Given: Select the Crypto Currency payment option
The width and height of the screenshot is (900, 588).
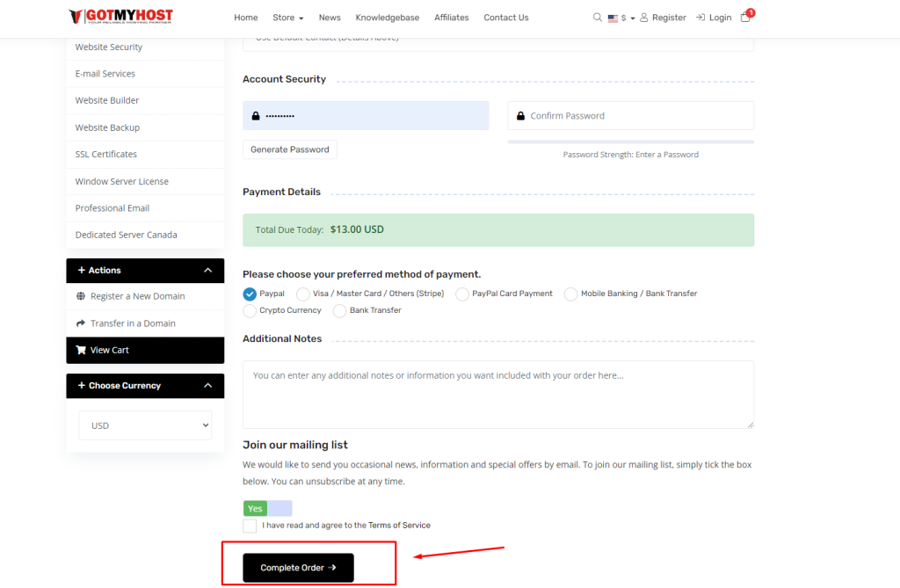Looking at the screenshot, I should [250, 310].
